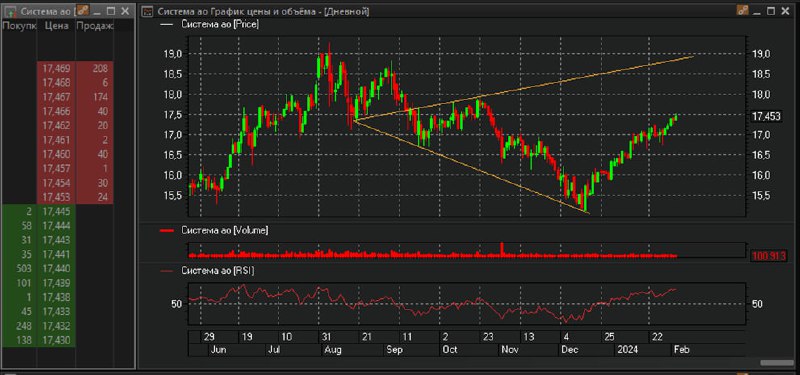Screen dimensions: 800x375
Task: Select the buy quote at price 17,443
Action: click(x=56, y=240)
